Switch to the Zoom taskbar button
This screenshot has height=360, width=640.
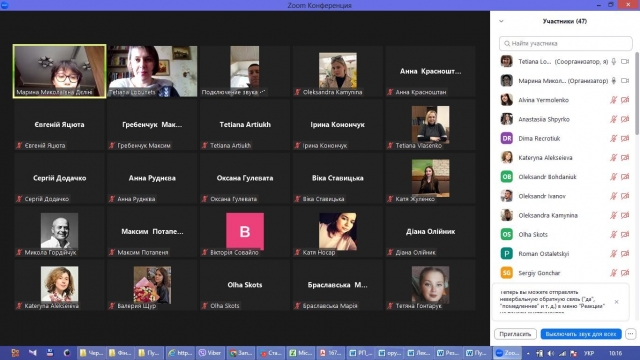coord(507,353)
